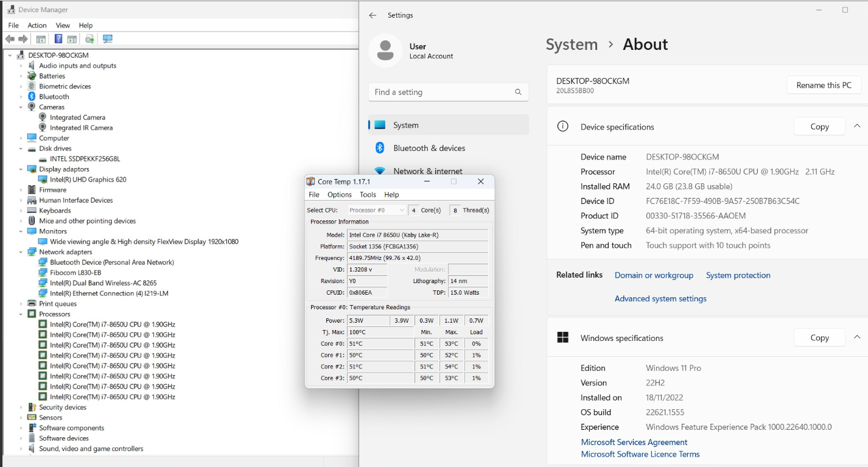This screenshot has width=868, height=467.
Task: Collapse the Windows specifications section chevron
Action: 857,337
